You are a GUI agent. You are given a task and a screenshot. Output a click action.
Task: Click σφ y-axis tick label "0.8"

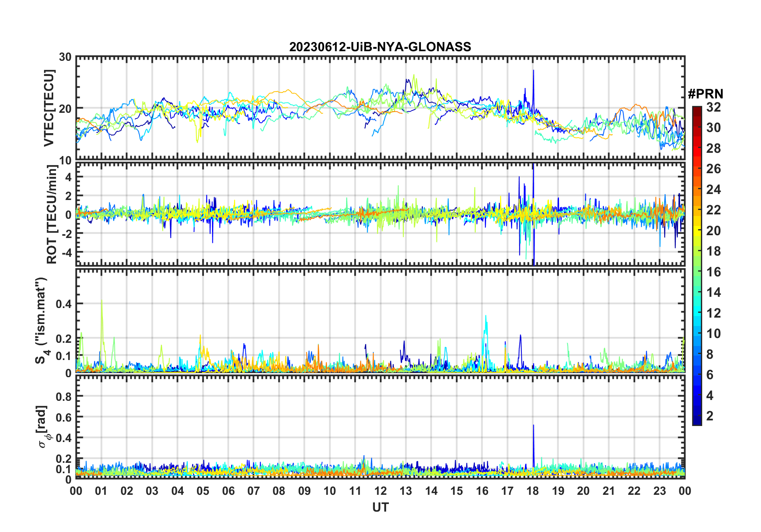(64, 396)
